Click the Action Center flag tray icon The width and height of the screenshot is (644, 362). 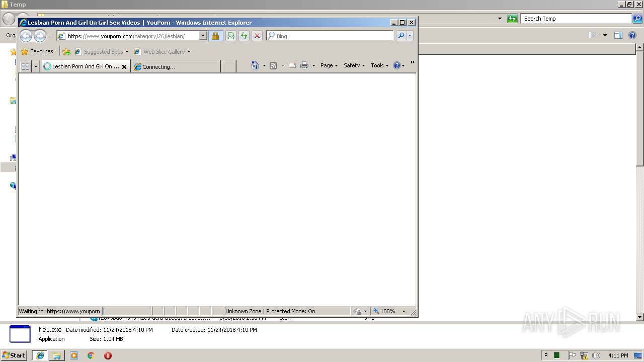pos(572,355)
